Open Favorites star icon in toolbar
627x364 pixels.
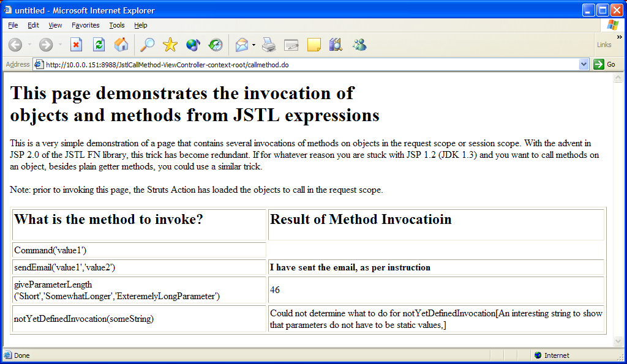pos(170,45)
